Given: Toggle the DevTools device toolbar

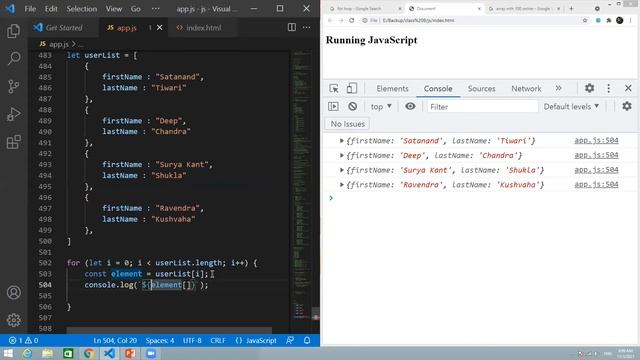Looking at the screenshot, I should [351, 88].
